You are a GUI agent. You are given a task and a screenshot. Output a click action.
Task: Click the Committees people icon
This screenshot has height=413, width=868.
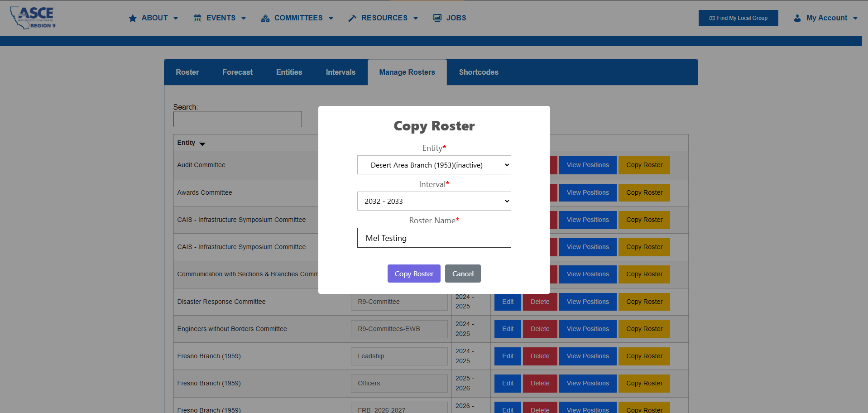(x=265, y=18)
